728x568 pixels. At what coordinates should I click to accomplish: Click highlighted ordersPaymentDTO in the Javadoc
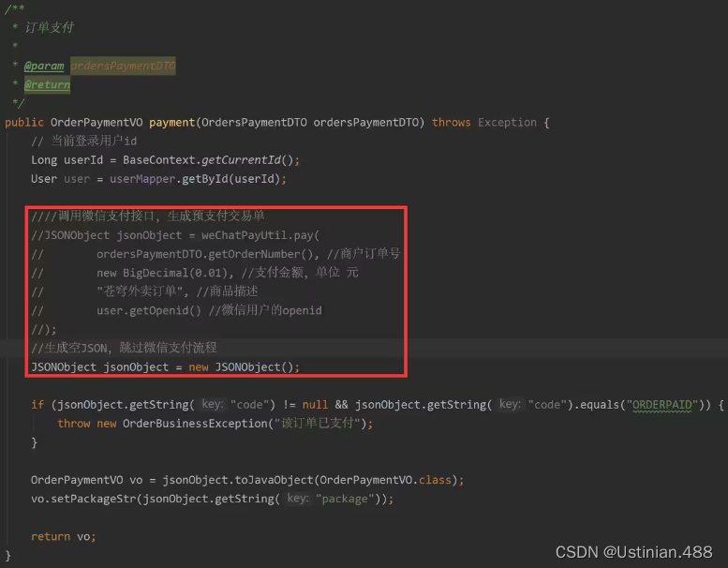pos(123,66)
